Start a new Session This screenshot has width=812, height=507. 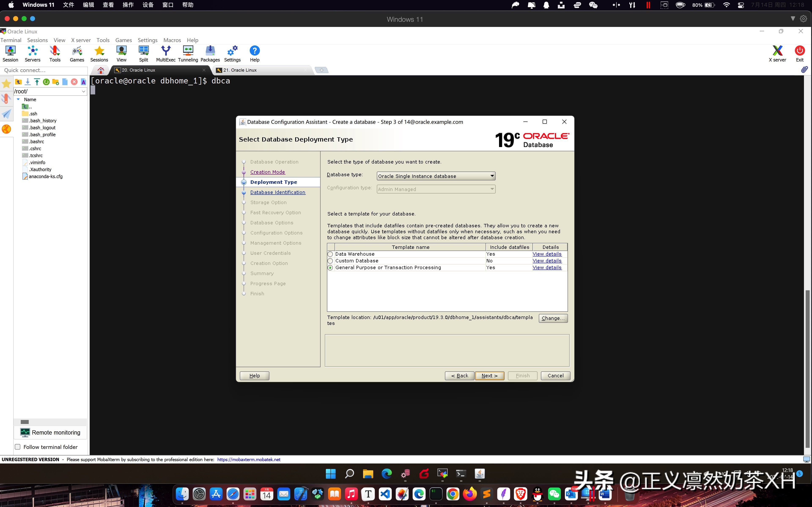click(x=10, y=53)
